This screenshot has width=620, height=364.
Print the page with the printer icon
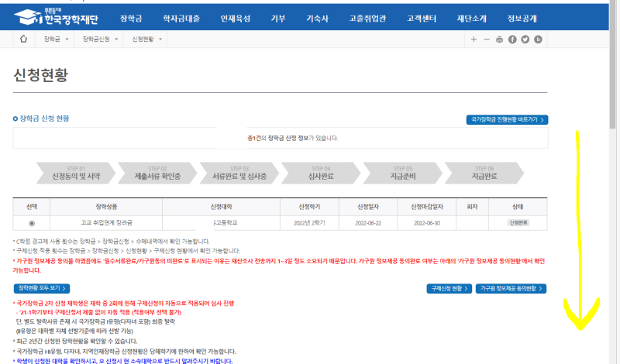point(499,39)
